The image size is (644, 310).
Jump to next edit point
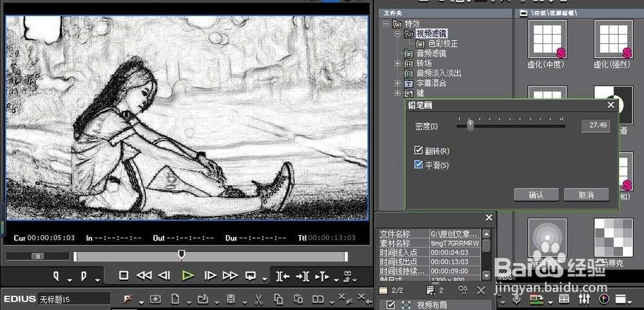tap(303, 276)
